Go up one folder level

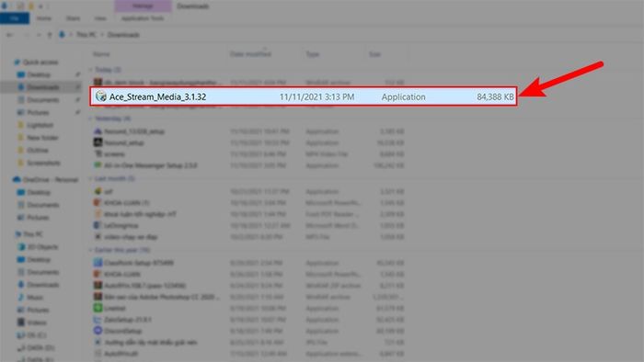50,35
